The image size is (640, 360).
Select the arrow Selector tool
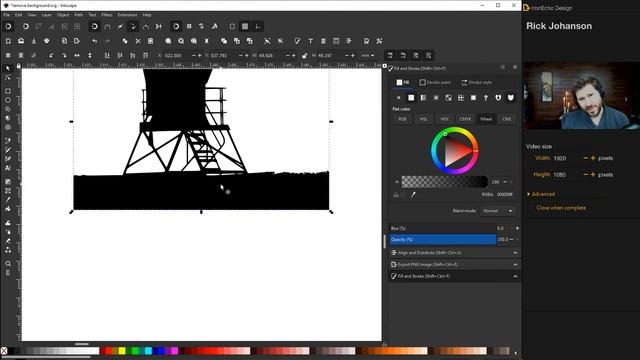(x=8, y=68)
